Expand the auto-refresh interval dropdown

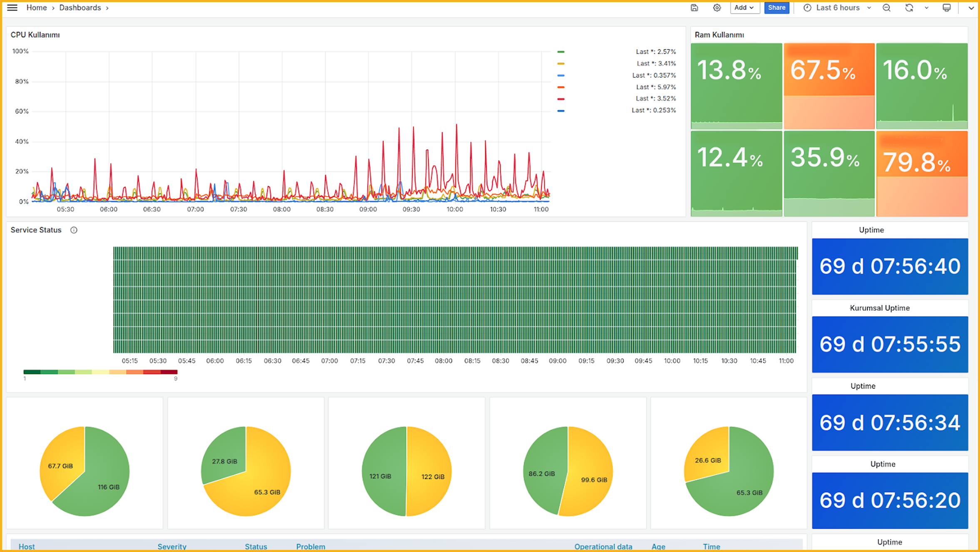click(x=926, y=7)
